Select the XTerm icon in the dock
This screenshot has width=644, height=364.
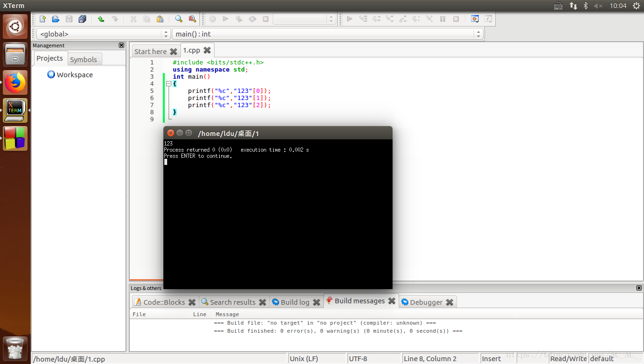coord(15,110)
